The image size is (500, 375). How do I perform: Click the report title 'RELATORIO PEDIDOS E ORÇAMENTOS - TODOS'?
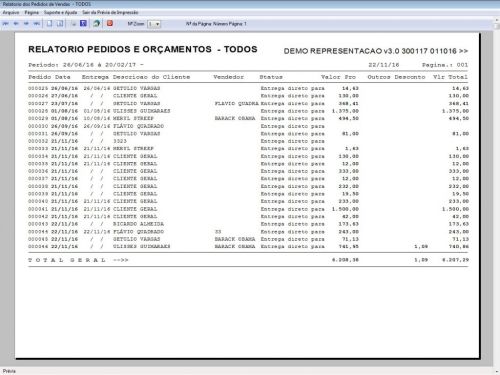(143, 49)
